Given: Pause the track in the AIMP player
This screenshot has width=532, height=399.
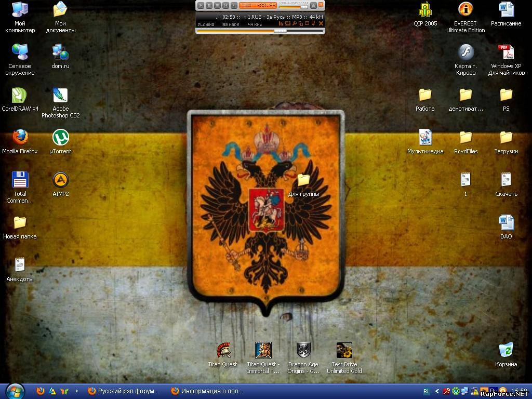Looking at the screenshot, I should [209, 5].
